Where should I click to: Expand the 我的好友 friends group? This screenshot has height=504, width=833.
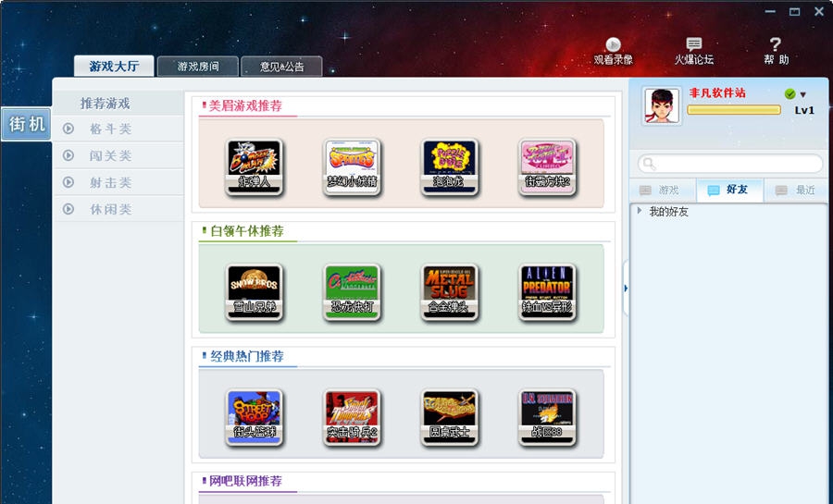pos(639,211)
